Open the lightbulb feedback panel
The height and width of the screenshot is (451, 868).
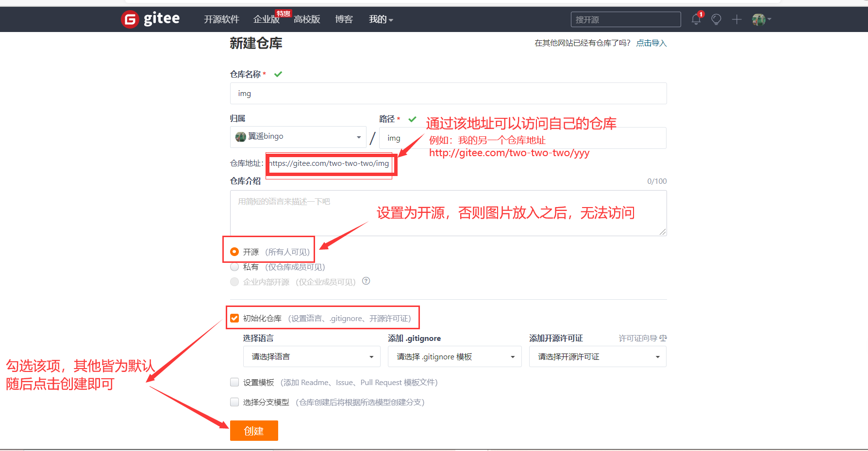[716, 19]
